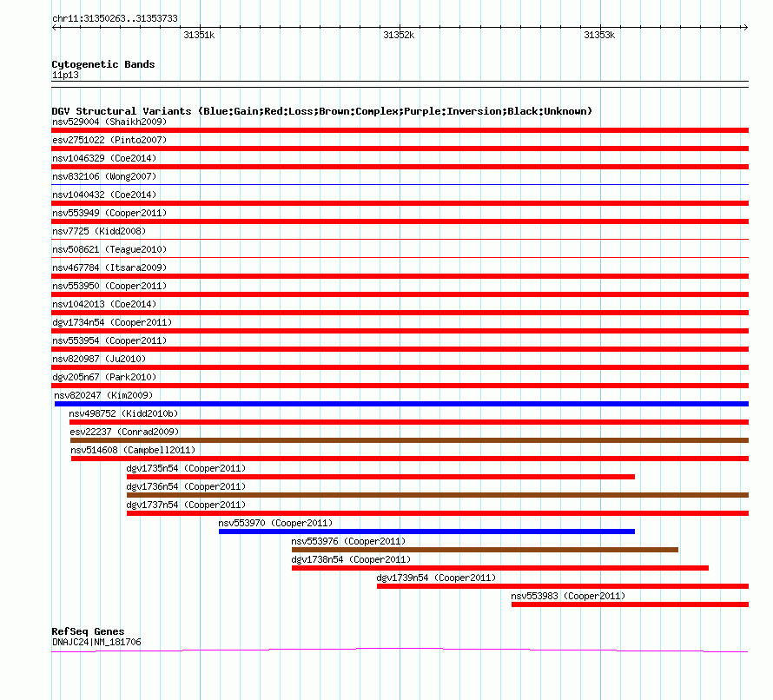This screenshot has height=700, width=773.
Task: Open variant nsv529004 (Shaikh2009) label
Action: pos(109,122)
